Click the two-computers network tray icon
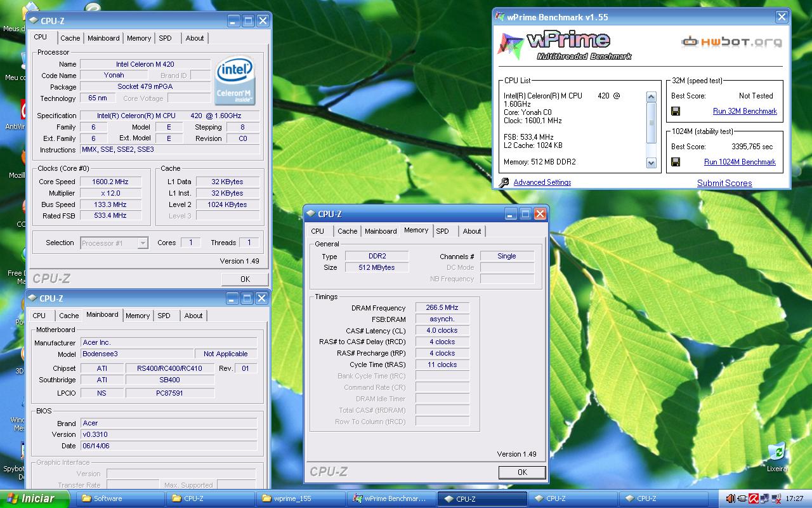The image size is (812, 508). (764, 498)
